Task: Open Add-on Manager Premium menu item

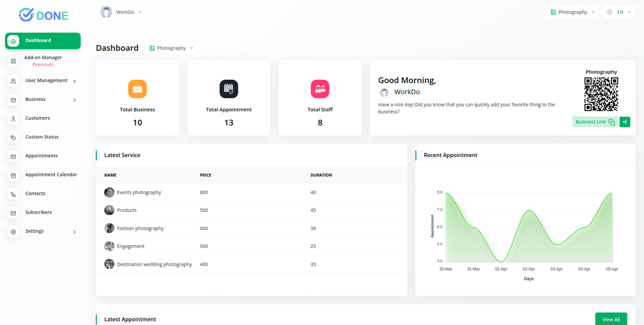Action: (43, 61)
